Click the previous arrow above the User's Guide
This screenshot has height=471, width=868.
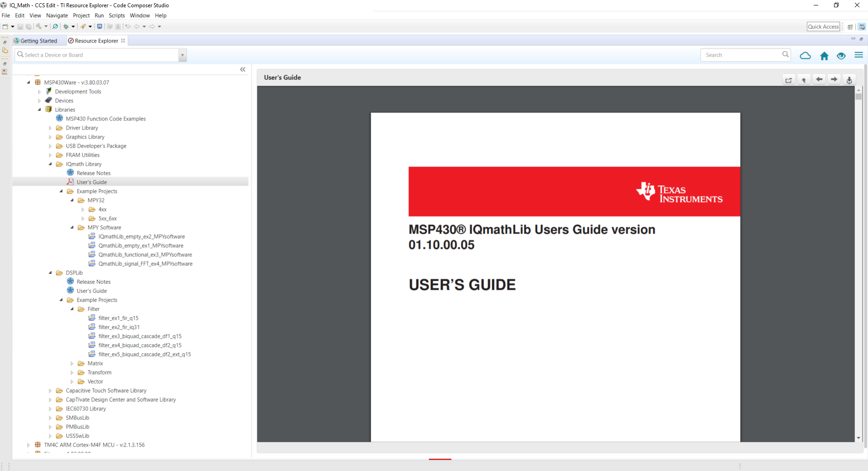819,80
